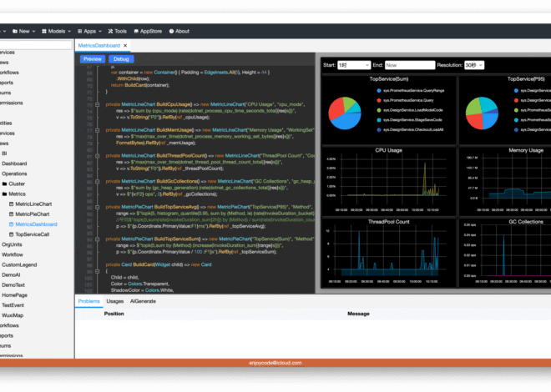Image resolution: width=551 pixels, height=392 pixels.
Task: Open the Apps dropdown menu
Action: tap(89, 31)
